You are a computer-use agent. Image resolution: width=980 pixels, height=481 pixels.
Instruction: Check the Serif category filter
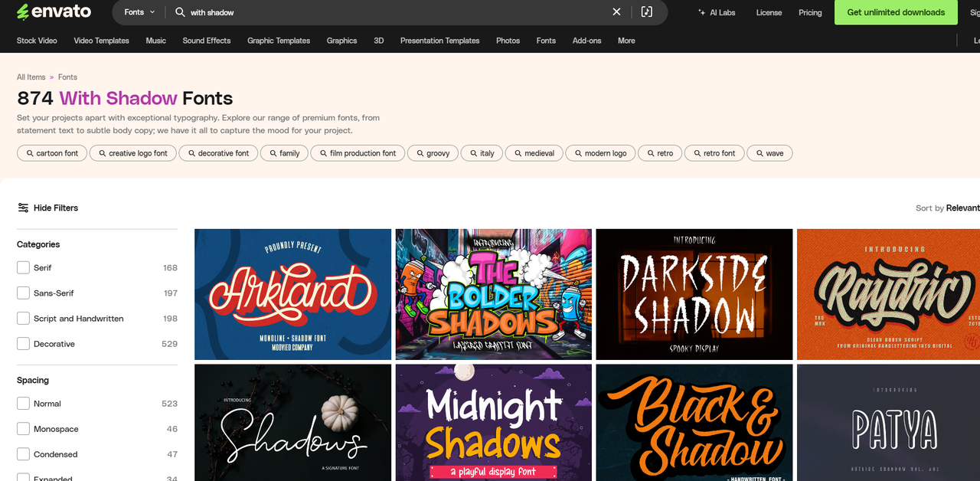pos(23,267)
